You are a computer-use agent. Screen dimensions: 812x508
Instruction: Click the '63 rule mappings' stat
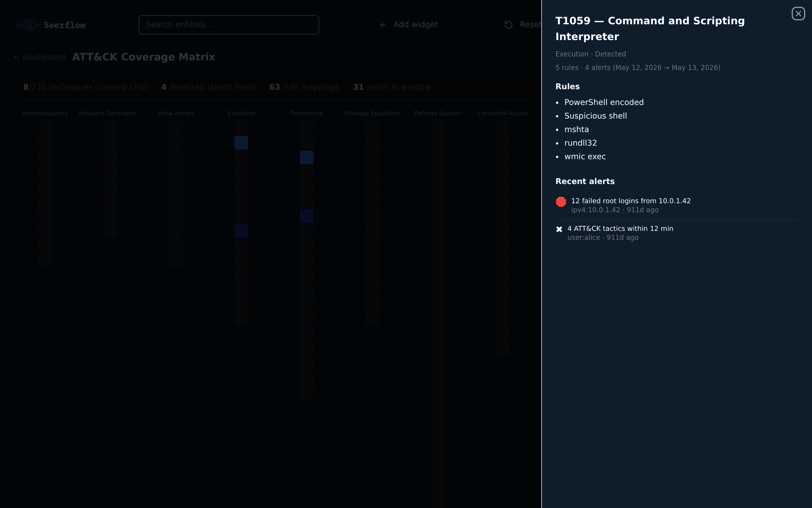(x=304, y=87)
